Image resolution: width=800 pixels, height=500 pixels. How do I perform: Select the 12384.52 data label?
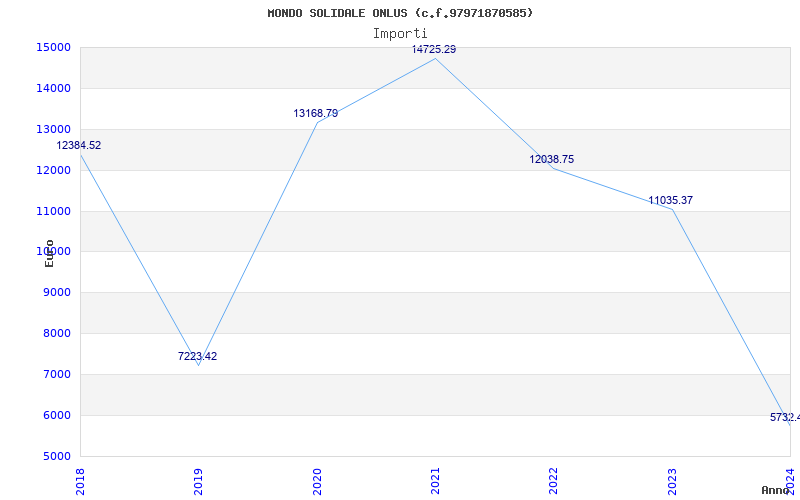(x=79, y=145)
